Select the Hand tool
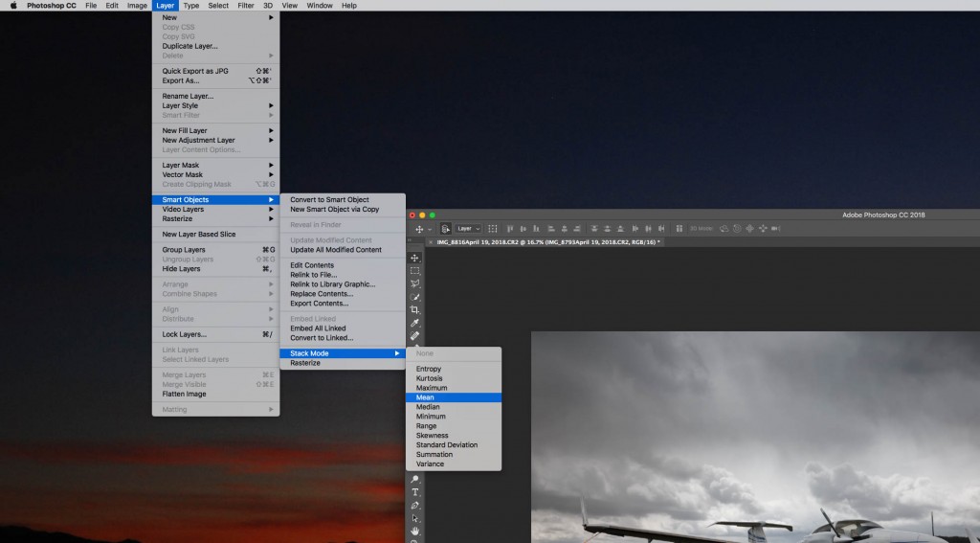Viewport: 980px width, 543px height. coord(414,532)
